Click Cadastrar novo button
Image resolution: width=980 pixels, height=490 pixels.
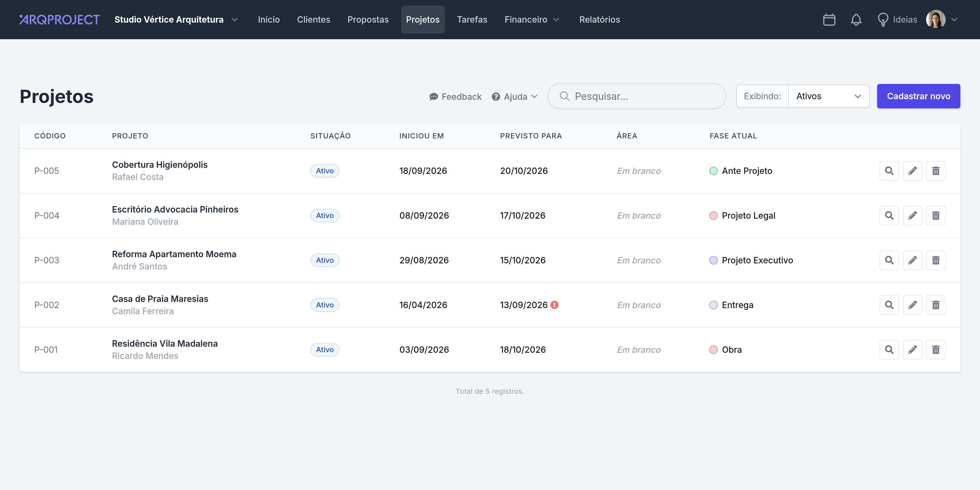(918, 96)
